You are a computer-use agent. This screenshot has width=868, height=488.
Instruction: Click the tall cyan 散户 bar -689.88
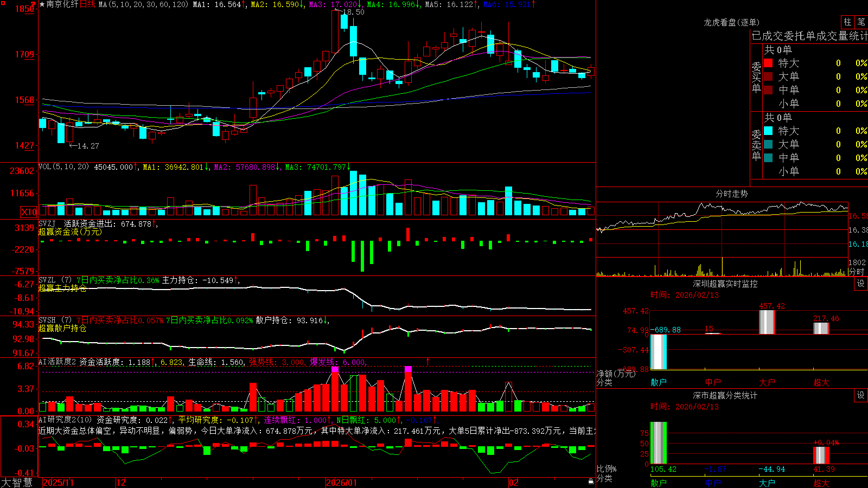click(659, 352)
